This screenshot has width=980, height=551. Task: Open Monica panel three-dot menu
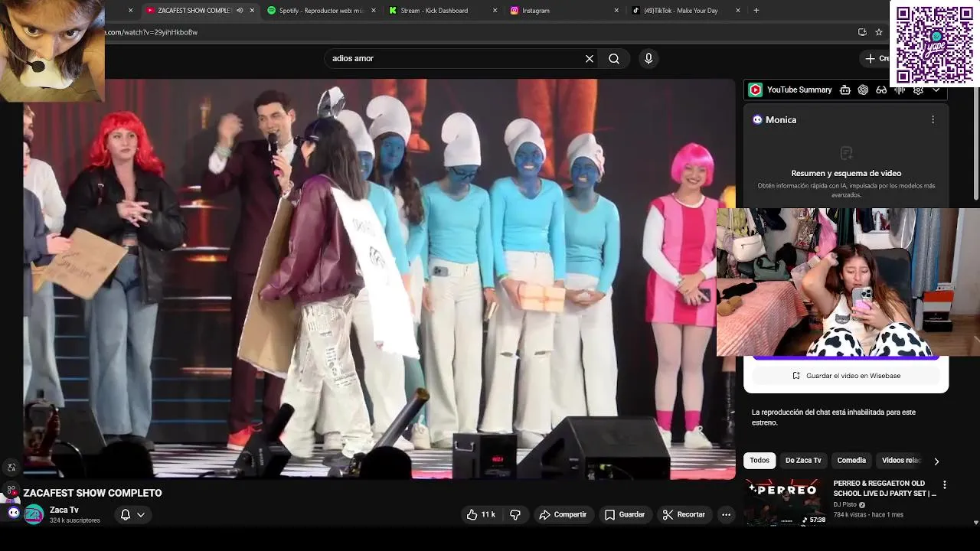[933, 119]
